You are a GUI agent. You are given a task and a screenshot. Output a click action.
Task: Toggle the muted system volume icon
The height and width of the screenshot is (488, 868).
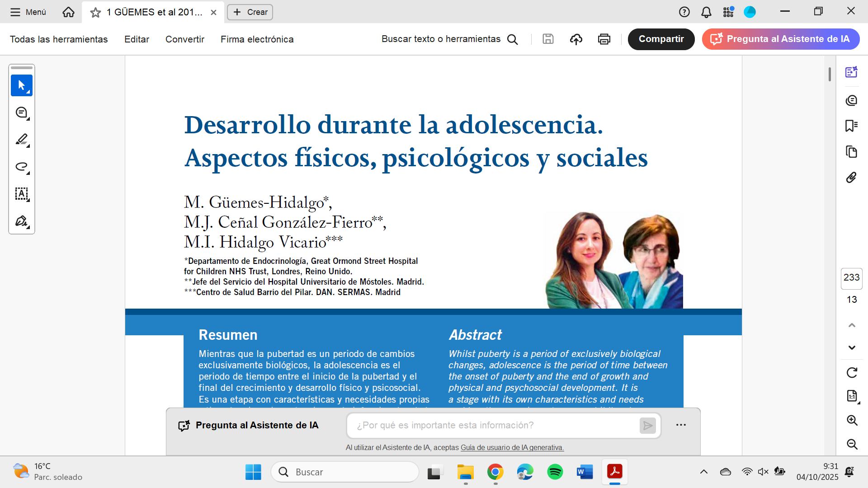tap(763, 472)
